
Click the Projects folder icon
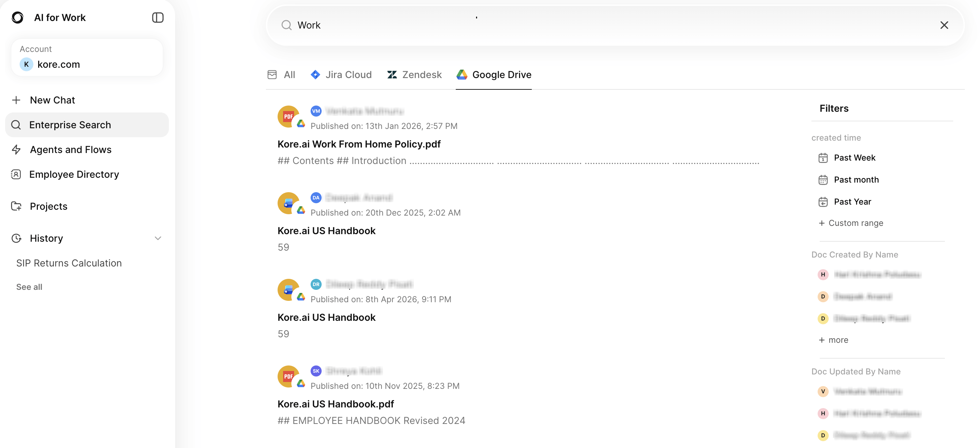16,206
